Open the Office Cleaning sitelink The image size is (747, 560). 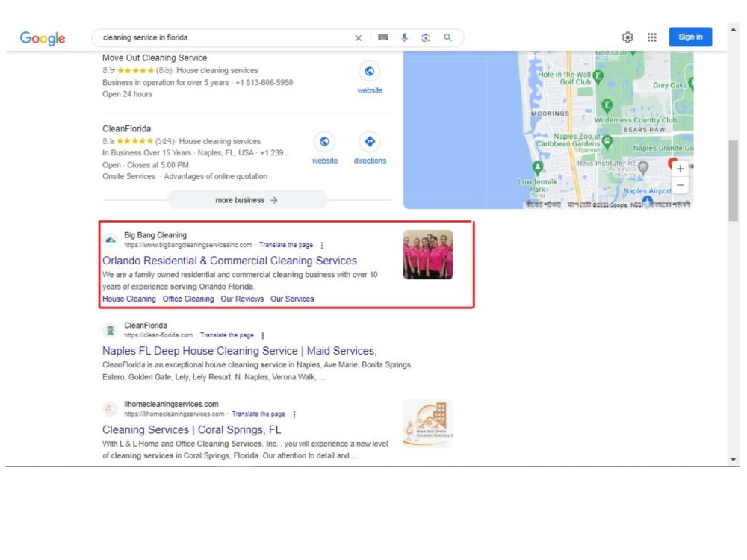tap(188, 299)
